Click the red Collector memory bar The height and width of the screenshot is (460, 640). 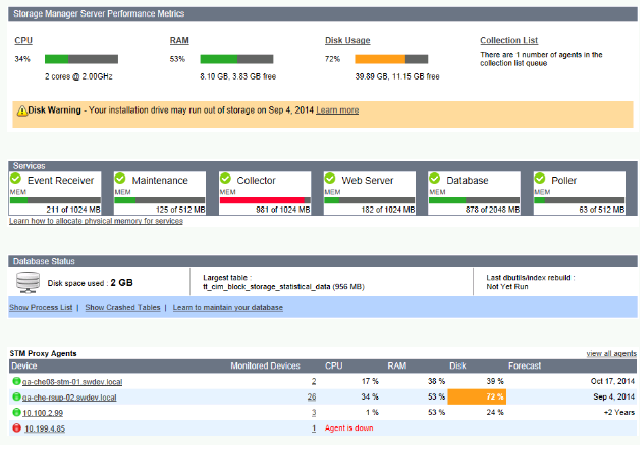tap(262, 200)
